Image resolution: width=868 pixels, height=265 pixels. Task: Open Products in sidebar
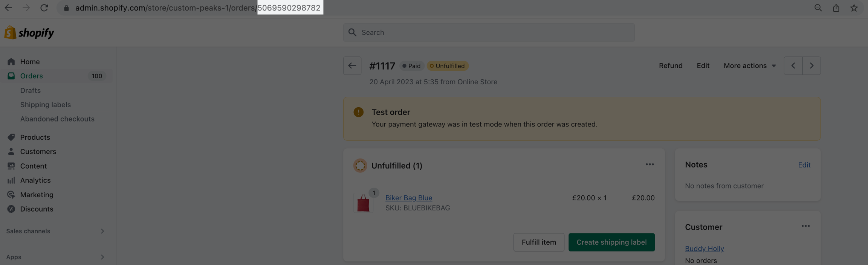click(35, 137)
